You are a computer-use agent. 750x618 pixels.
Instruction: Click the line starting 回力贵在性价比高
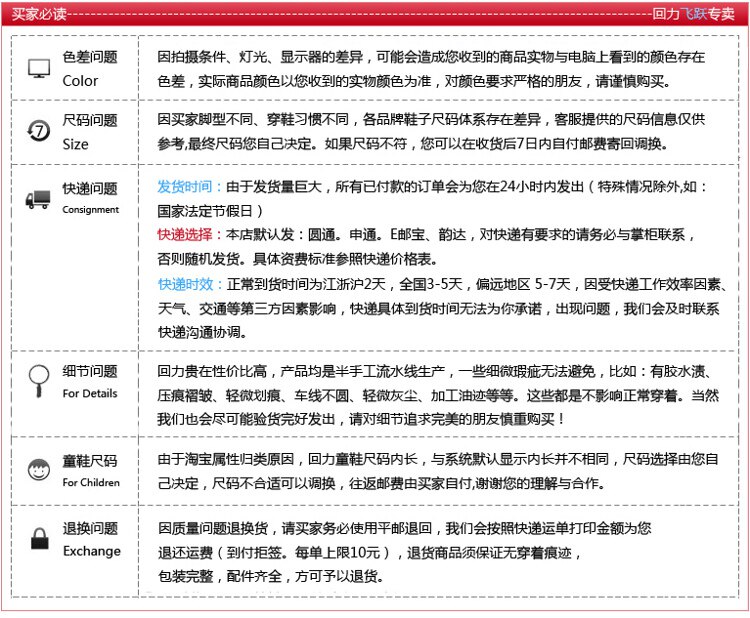pyautogui.click(x=434, y=371)
